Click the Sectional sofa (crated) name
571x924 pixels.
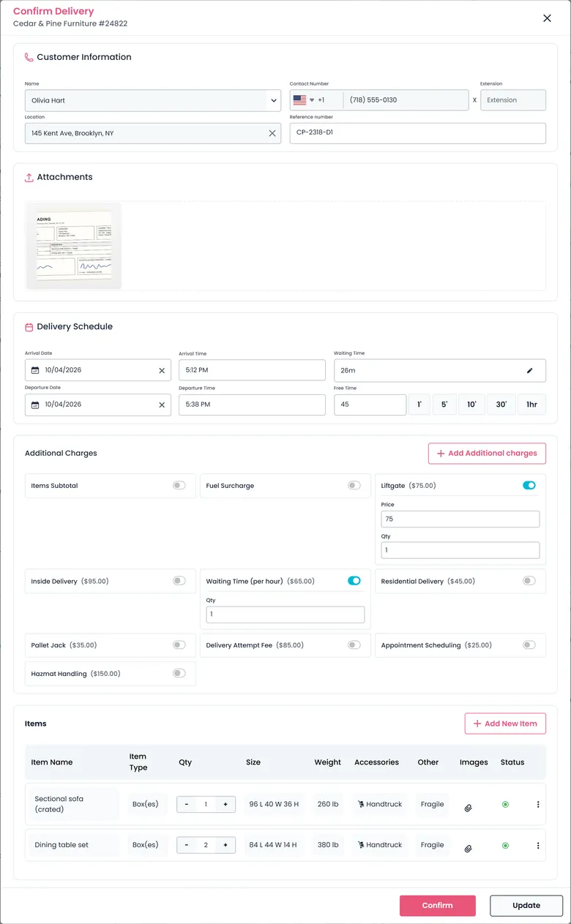[x=59, y=804]
